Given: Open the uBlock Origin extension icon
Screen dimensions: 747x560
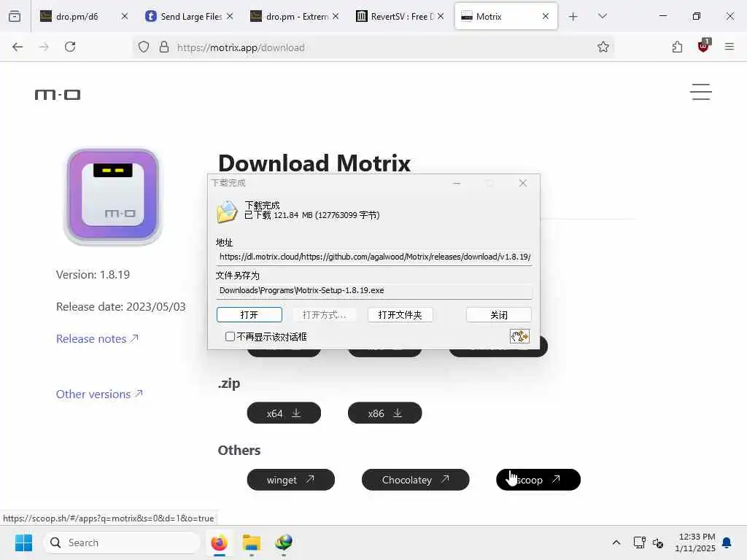Looking at the screenshot, I should (x=704, y=46).
